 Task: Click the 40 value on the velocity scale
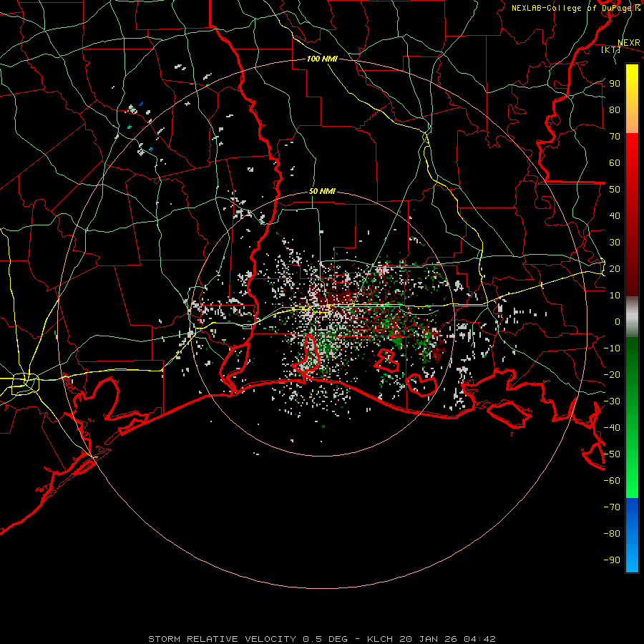pos(615,216)
